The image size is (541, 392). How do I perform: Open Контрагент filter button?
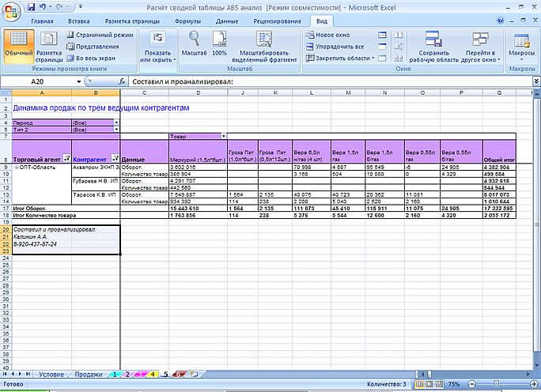115,159
